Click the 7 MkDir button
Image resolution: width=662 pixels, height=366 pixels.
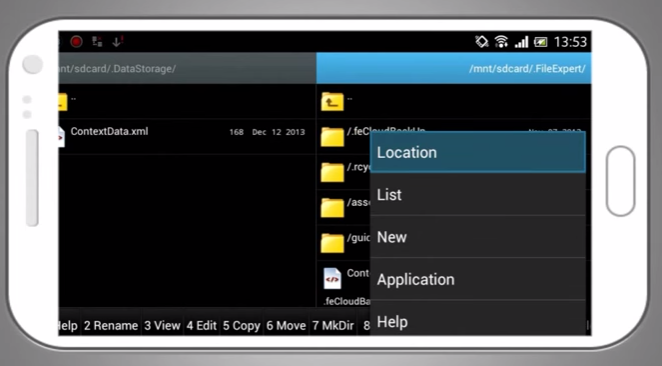click(x=333, y=325)
